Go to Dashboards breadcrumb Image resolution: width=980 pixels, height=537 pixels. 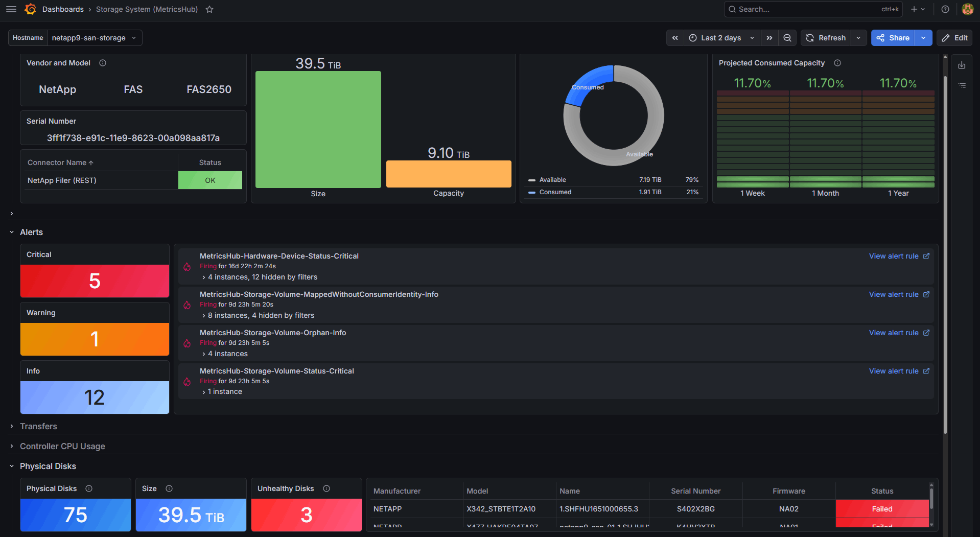(x=63, y=9)
